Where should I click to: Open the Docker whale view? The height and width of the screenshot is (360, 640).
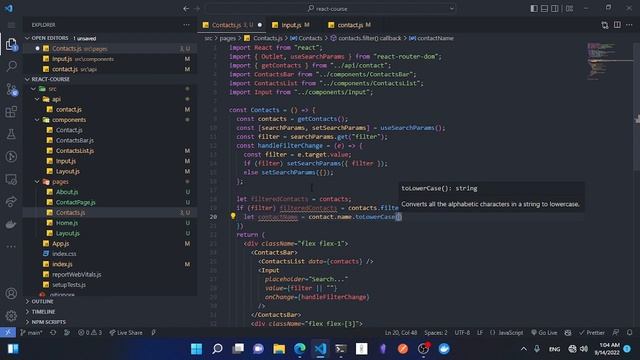point(11,224)
